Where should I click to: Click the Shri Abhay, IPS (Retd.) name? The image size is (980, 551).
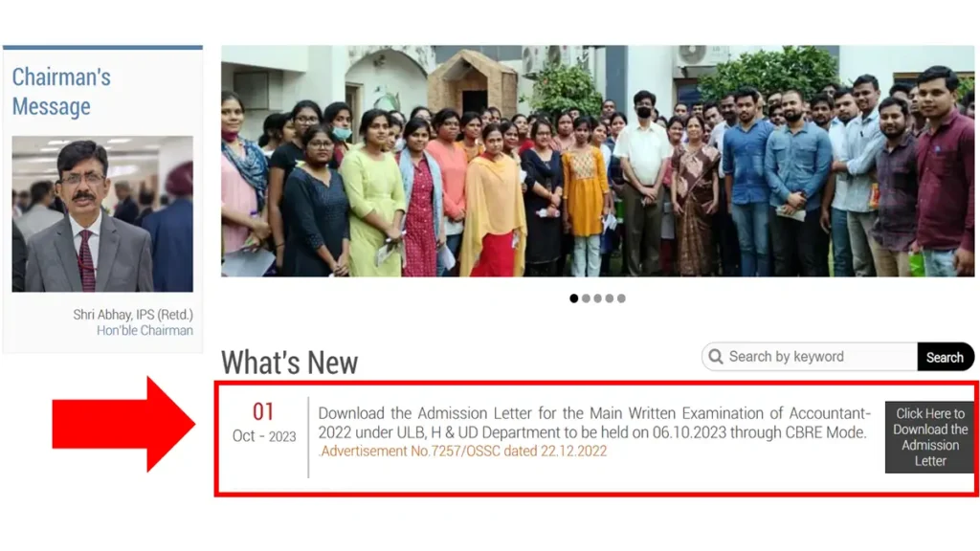(133, 314)
